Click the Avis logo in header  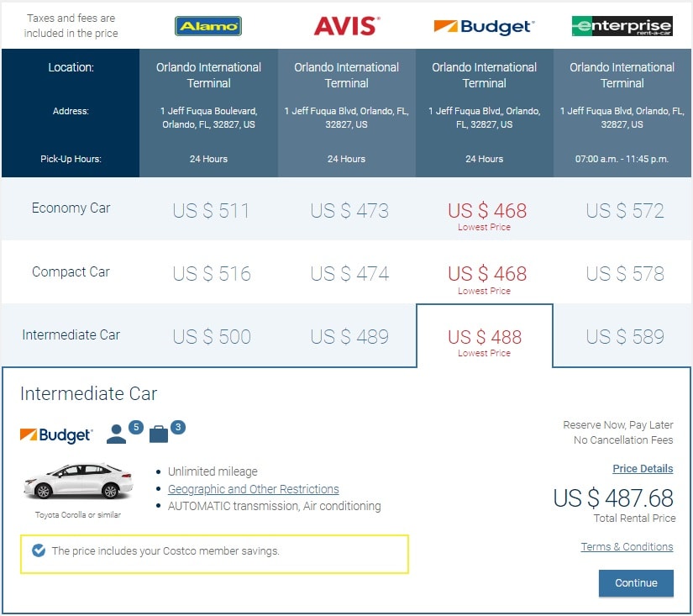(x=346, y=26)
